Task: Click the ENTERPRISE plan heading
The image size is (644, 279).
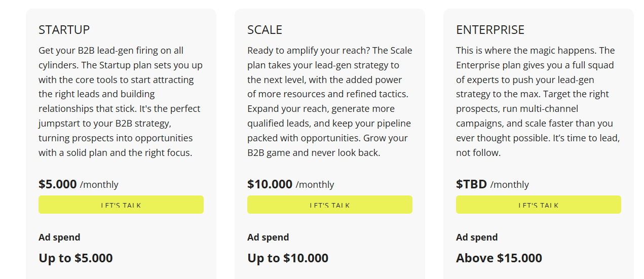Action: tap(490, 30)
